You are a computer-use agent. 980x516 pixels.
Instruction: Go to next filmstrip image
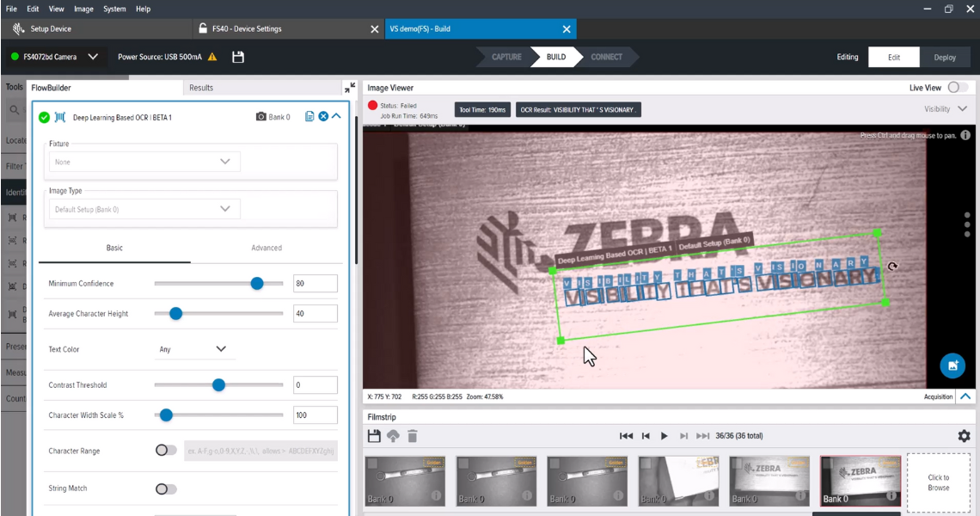pyautogui.click(x=683, y=436)
